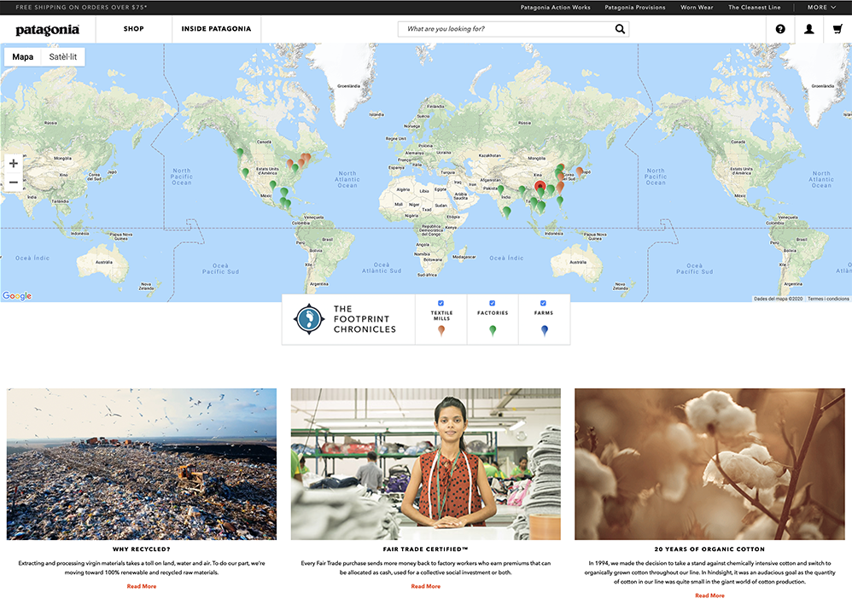Screen dimensions: 852x616
Task: Zoom out the map with minus button
Action: coord(14,182)
